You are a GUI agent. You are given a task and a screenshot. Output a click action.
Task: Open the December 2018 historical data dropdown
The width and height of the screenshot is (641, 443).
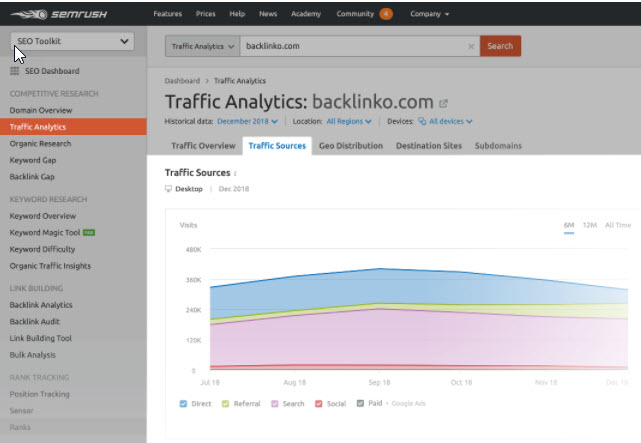pyautogui.click(x=247, y=121)
